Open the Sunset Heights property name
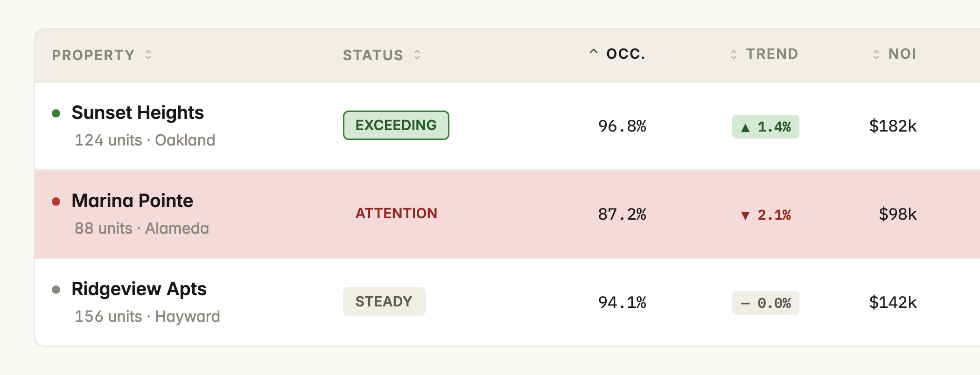The image size is (980, 375). 138,113
